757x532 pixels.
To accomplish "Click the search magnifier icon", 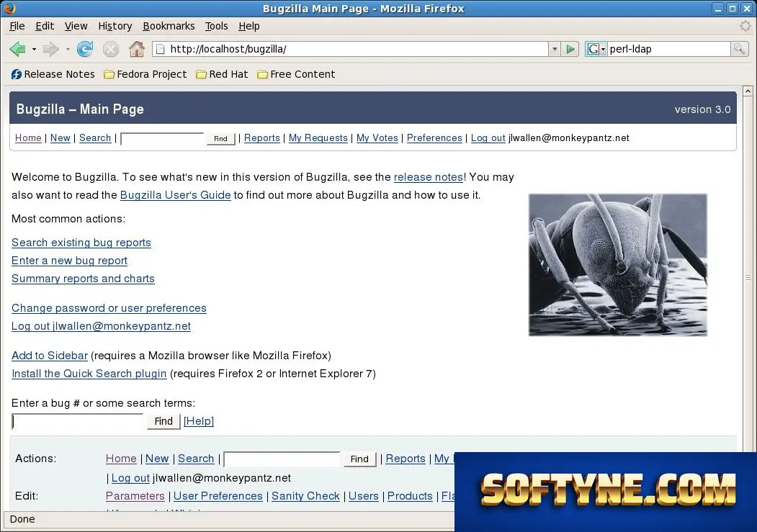I will coord(739,49).
